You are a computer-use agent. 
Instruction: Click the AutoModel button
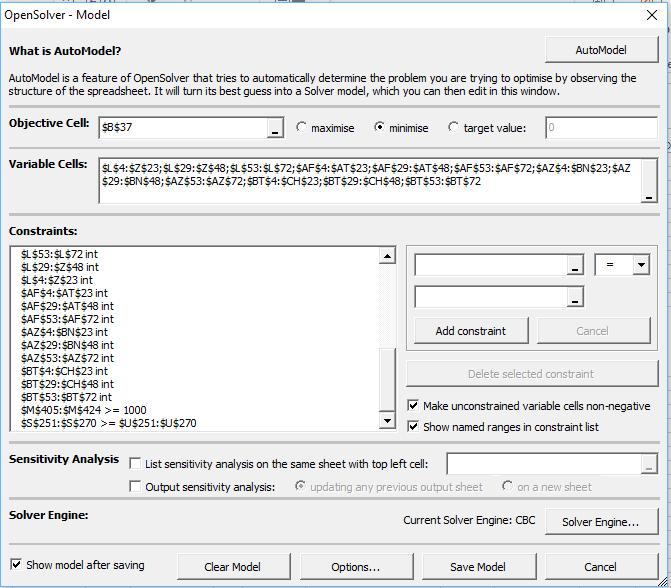coord(601,50)
